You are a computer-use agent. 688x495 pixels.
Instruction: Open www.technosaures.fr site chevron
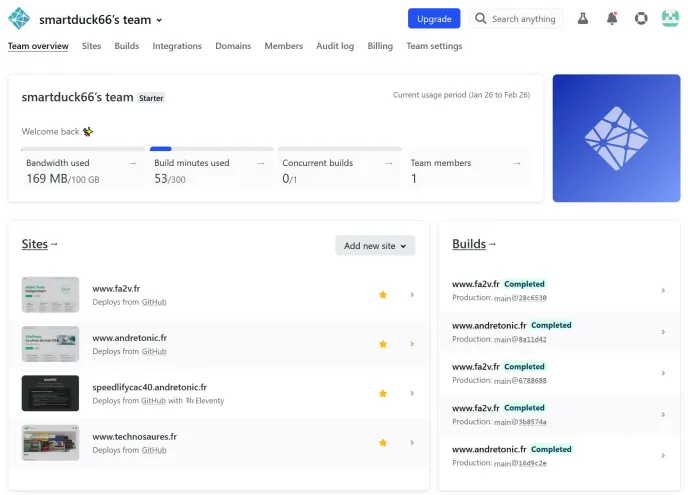(412, 443)
